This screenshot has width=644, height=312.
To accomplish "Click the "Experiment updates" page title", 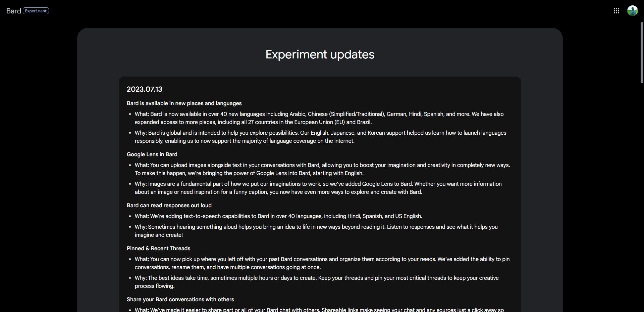I will 320,54.
